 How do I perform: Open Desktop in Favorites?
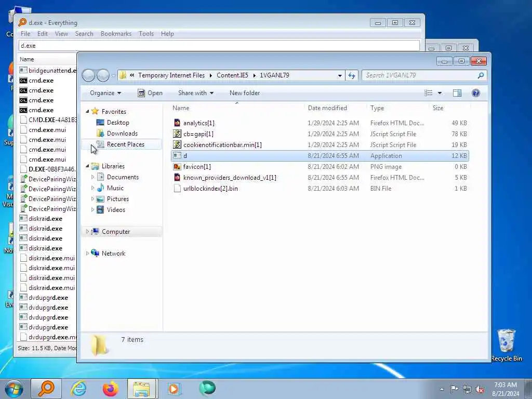coord(118,123)
